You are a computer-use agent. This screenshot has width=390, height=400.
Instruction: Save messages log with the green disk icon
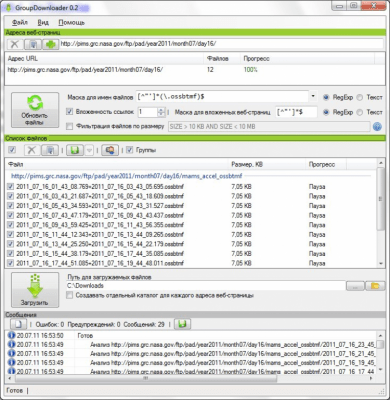point(182,324)
